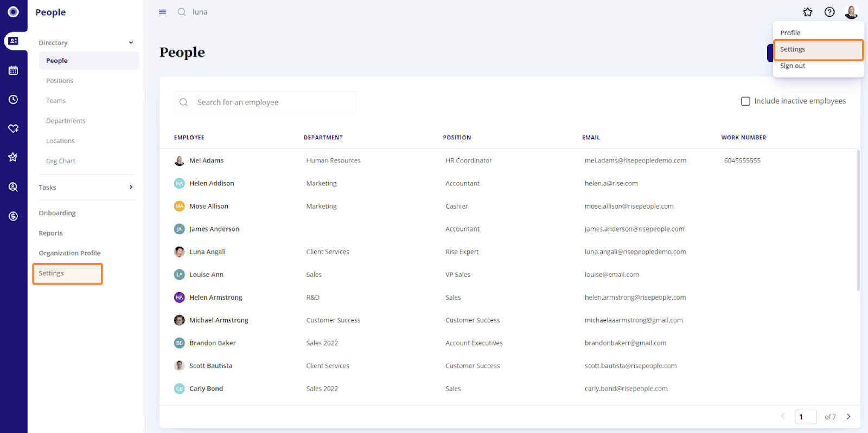Click the star favorites icon in header
This screenshot has height=433, width=868.
click(808, 12)
